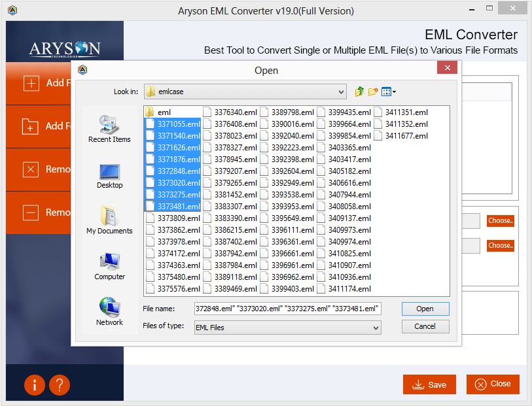
Task: Go to the Desktop shortcut icon
Action: pos(109,175)
